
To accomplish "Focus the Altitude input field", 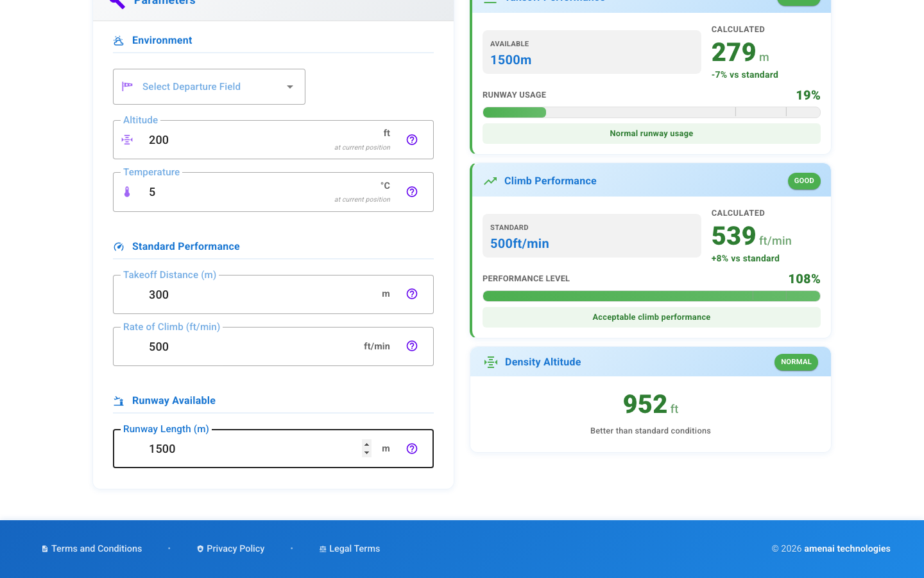I will (x=237, y=140).
